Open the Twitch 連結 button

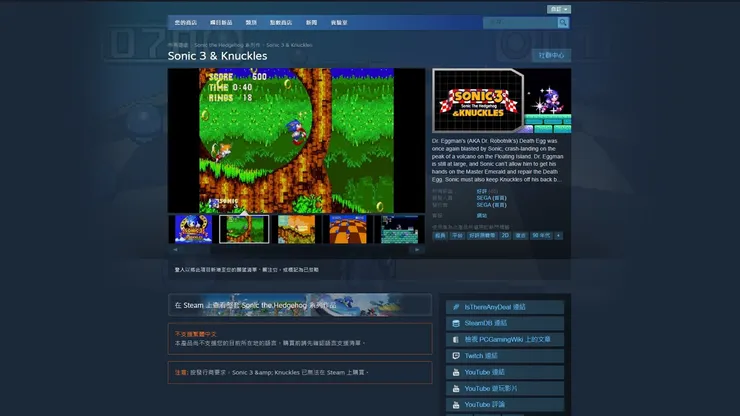coord(505,356)
